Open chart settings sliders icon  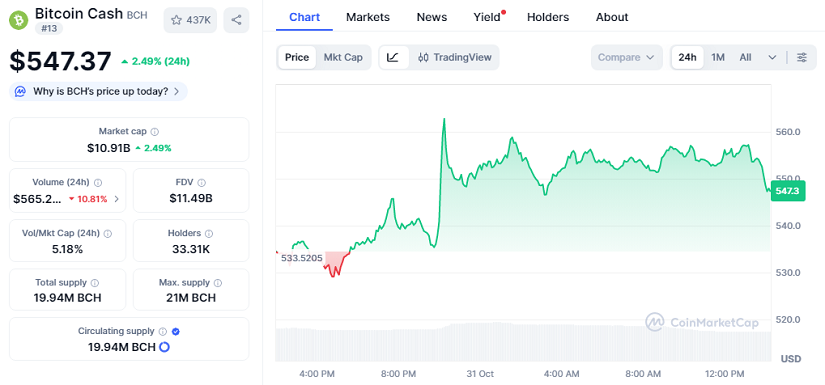(x=802, y=57)
